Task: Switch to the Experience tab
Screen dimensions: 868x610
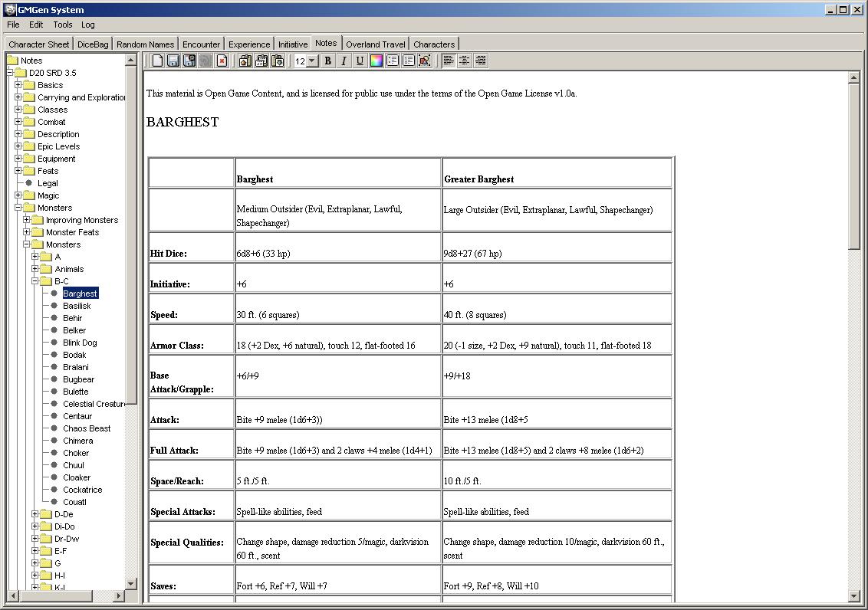Action: point(249,44)
